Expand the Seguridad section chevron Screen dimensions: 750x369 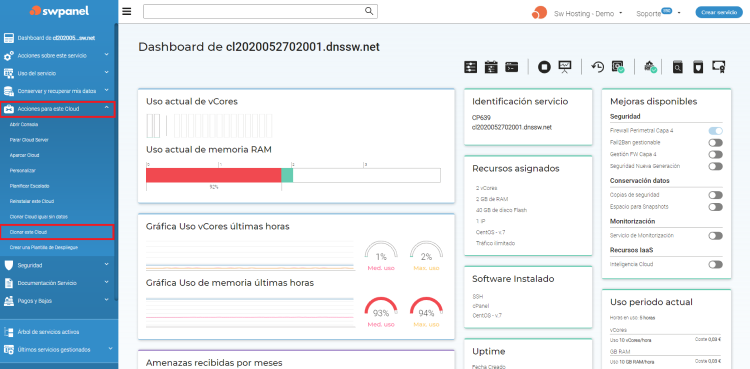click(x=106, y=264)
